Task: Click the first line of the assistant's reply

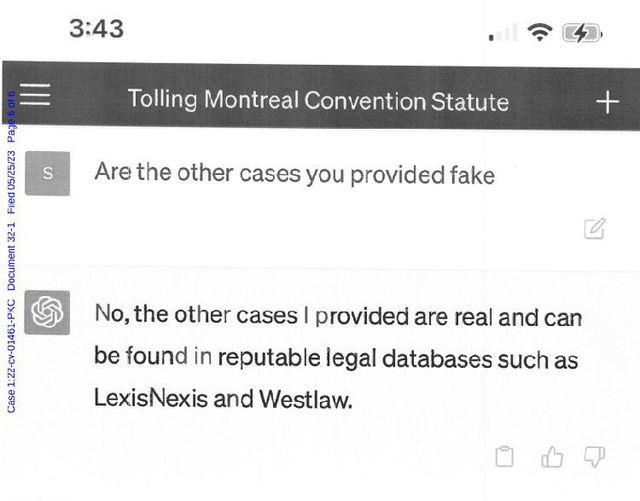Action: [338, 316]
